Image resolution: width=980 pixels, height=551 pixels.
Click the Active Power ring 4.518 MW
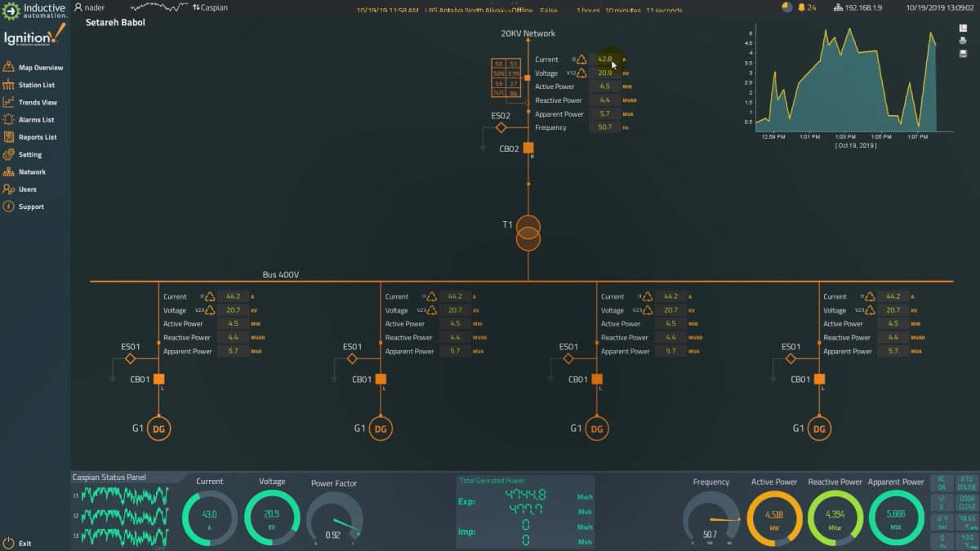774,518
